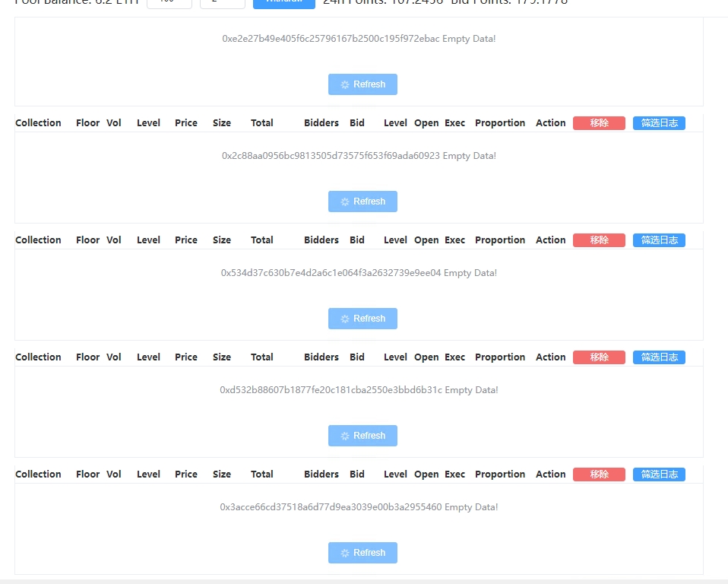
Task: Refresh the 0x534d37c630 panel
Action: (362, 319)
